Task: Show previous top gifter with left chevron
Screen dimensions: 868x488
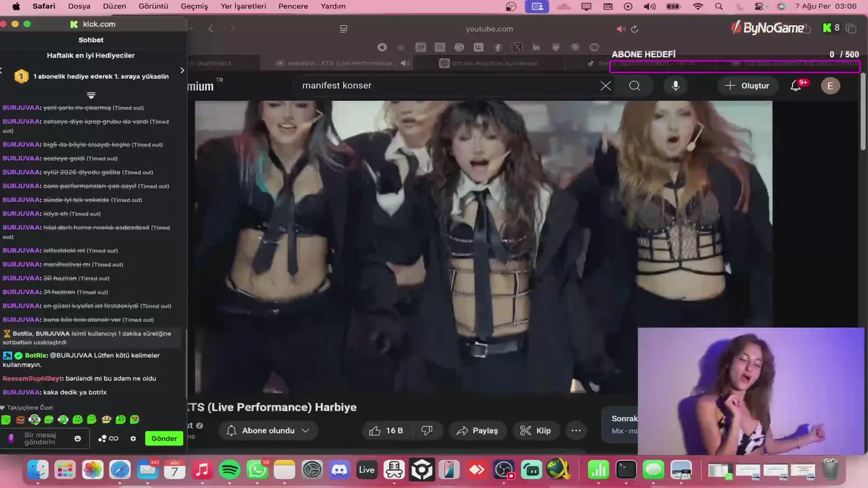Action: (x=1, y=70)
